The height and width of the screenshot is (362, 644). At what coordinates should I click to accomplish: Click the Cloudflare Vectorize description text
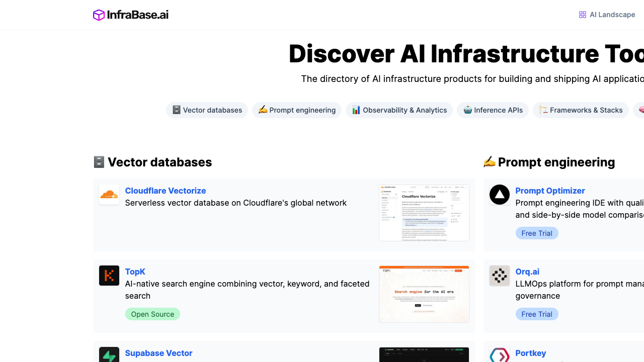coord(236,203)
